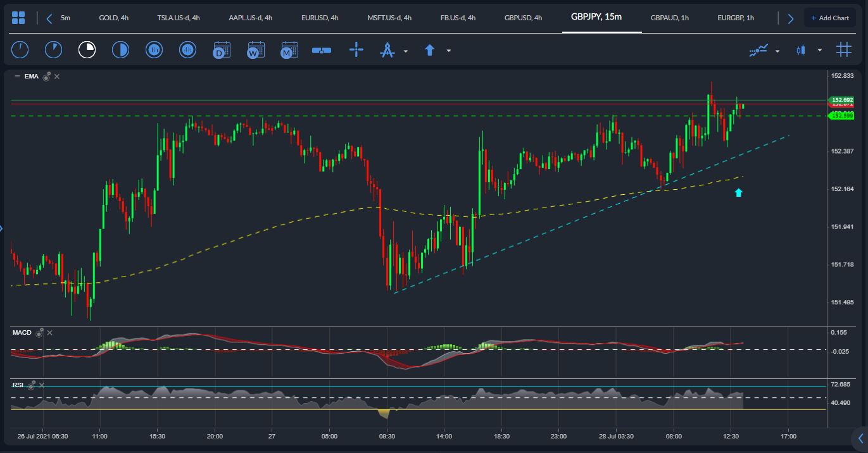Enable the crosshair cursor tool
The width and height of the screenshot is (868, 453).
pos(356,49)
